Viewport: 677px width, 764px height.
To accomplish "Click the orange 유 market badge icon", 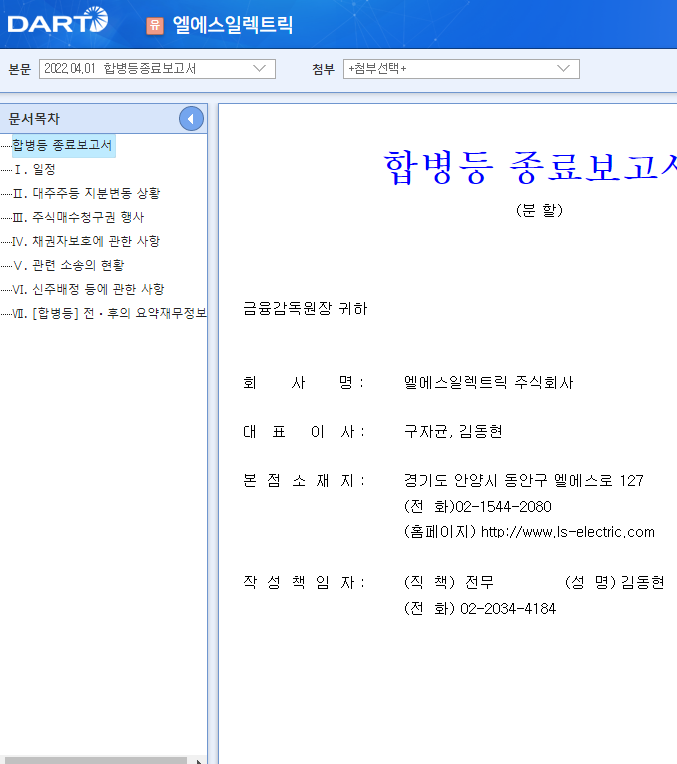I will click(155, 25).
